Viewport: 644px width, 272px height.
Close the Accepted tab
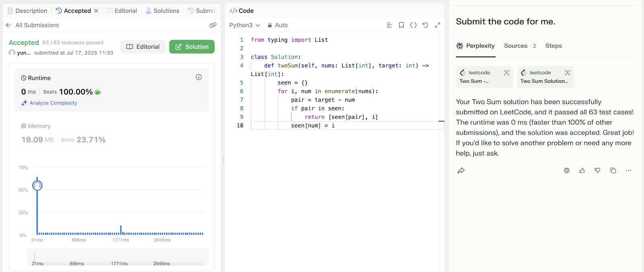click(96, 11)
